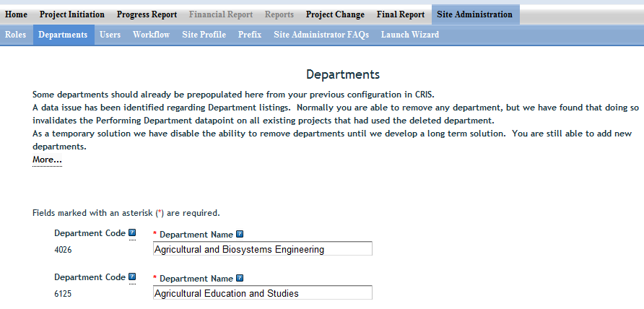Screen dimensions: 644x309
Task: Select the Departments tab
Action: click(x=63, y=35)
